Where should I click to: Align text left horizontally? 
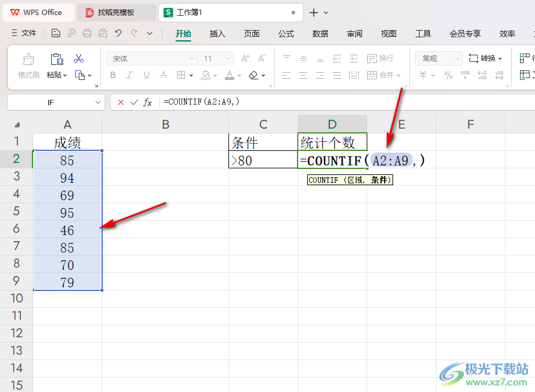point(287,75)
